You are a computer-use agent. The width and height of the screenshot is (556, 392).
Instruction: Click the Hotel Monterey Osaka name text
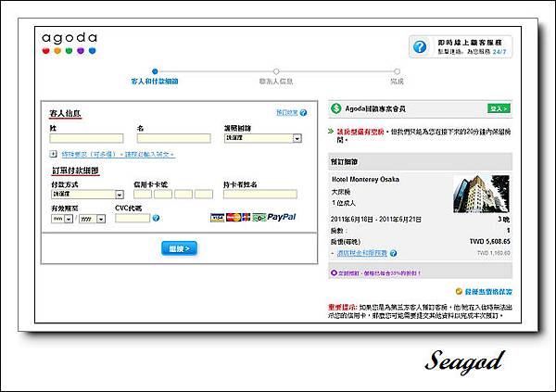point(365,180)
